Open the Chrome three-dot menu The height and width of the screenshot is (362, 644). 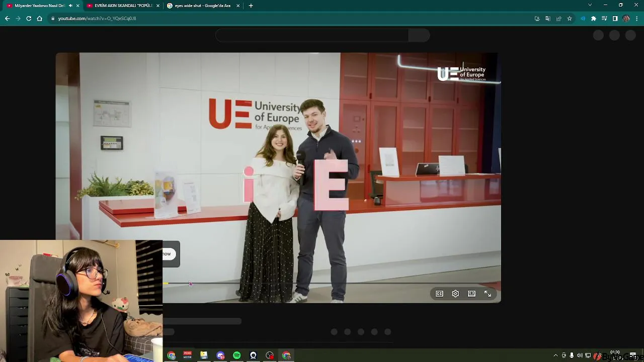(x=636, y=19)
